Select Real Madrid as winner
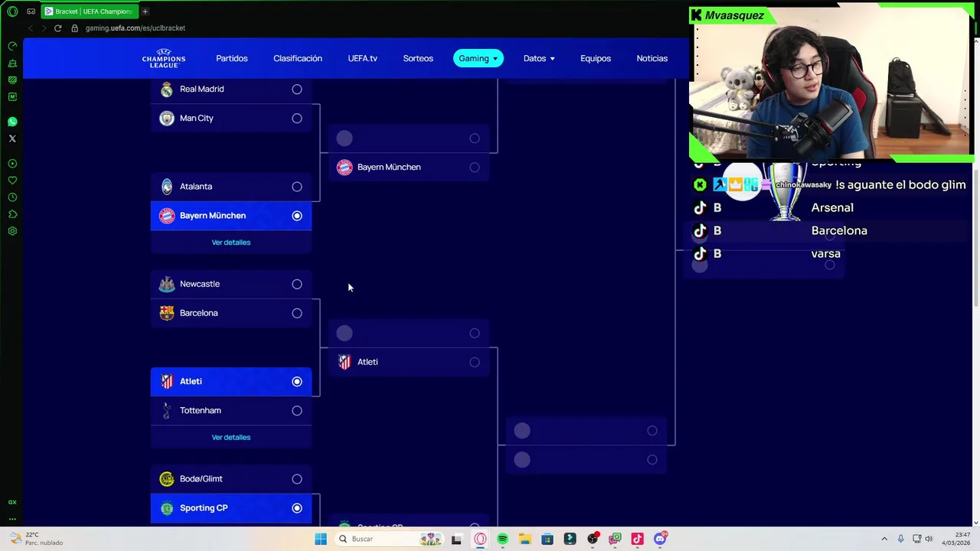The height and width of the screenshot is (551, 980). 297,90
